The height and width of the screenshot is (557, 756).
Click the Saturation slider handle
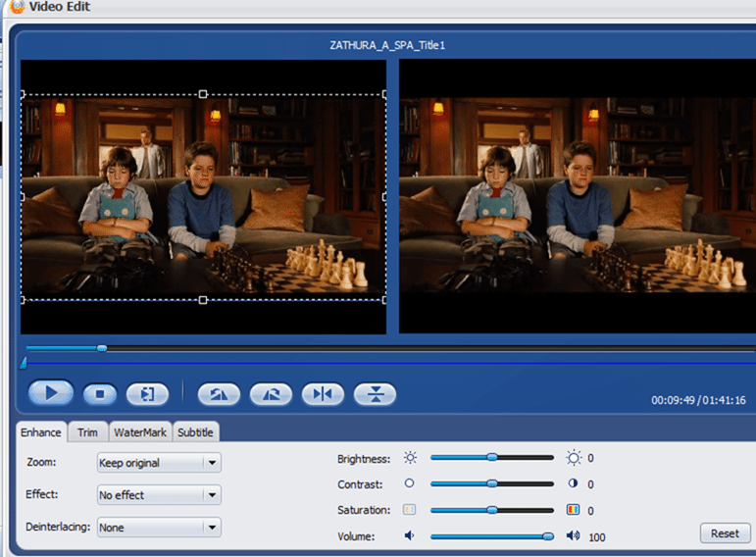pos(492,510)
